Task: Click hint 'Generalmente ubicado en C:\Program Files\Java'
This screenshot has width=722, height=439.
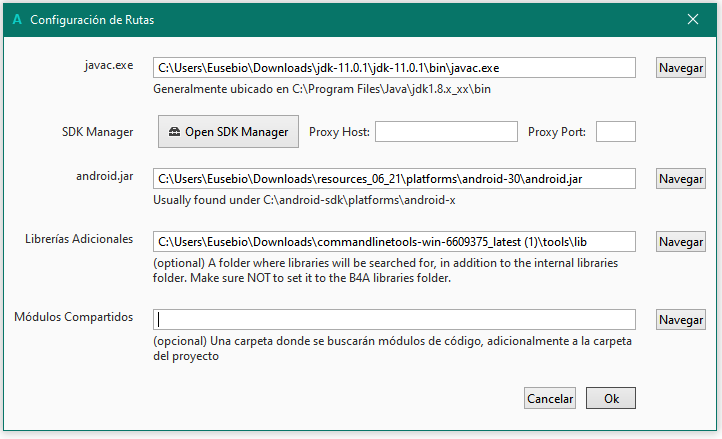Action: (x=322, y=89)
